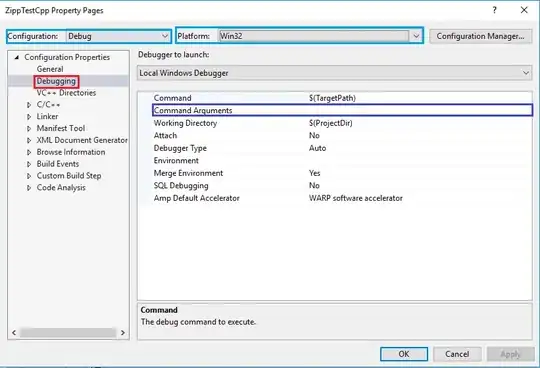Click the OK button
Viewport: 540px width, 368px height.
(x=404, y=354)
